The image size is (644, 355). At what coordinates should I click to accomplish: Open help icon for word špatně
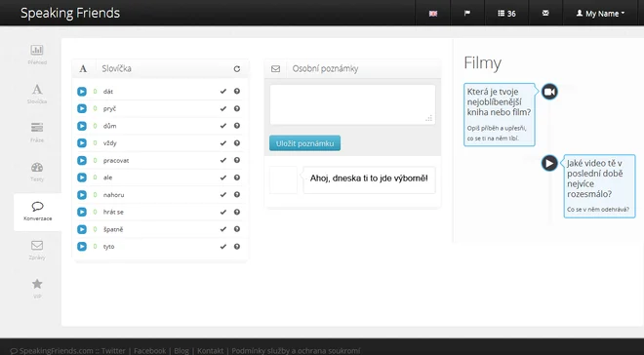click(237, 229)
